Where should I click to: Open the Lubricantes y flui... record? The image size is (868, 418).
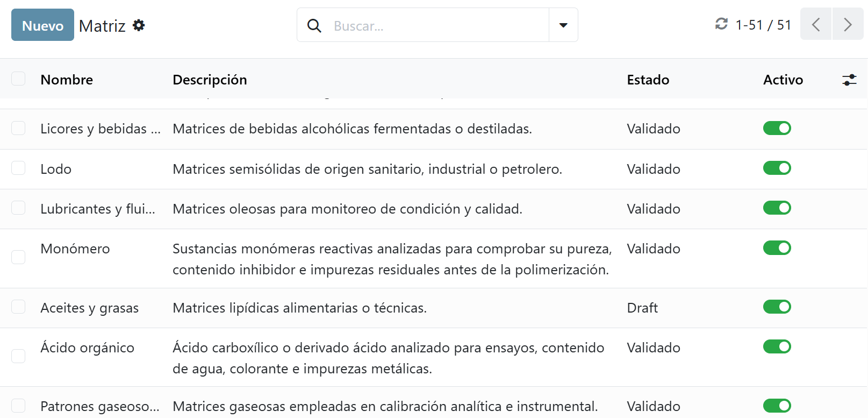[98, 209]
